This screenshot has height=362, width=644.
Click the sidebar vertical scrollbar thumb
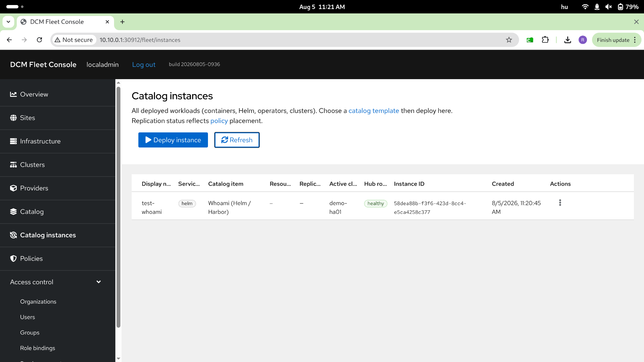click(118, 207)
